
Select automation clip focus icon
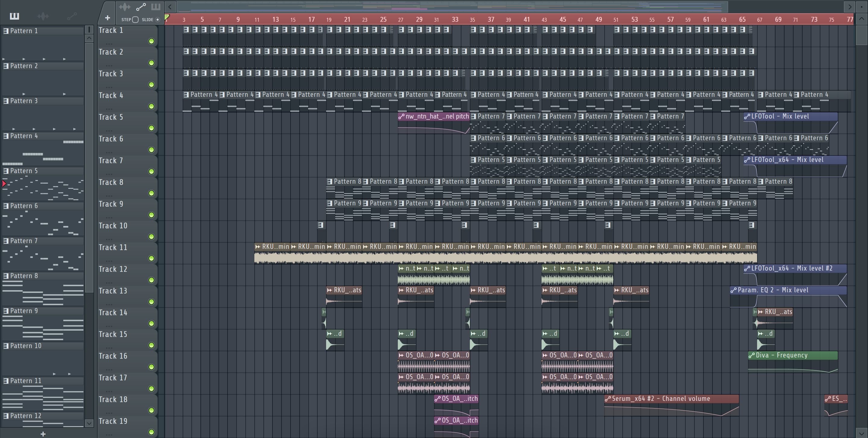point(140,7)
